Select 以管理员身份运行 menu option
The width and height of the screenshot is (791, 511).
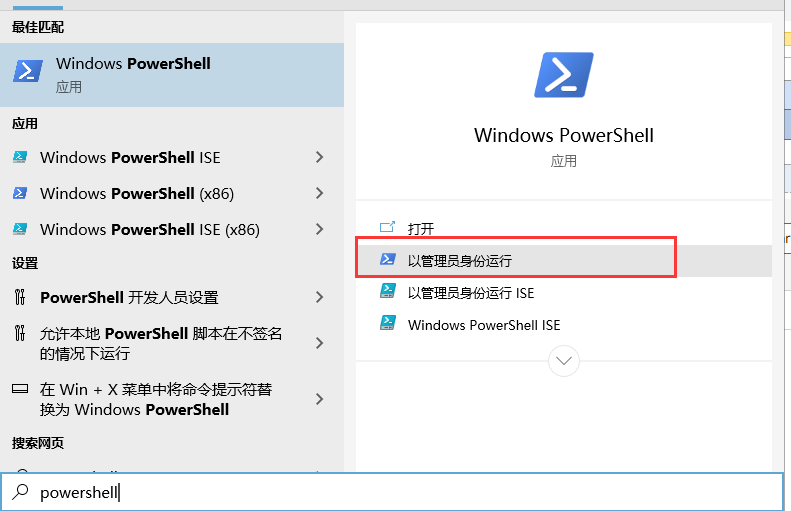(460, 261)
